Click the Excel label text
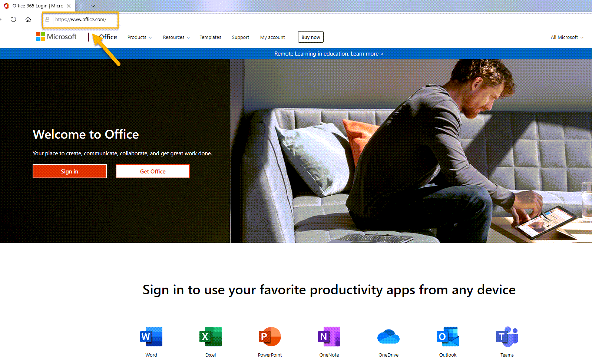Image resolution: width=592 pixels, height=364 pixels. coord(211,355)
